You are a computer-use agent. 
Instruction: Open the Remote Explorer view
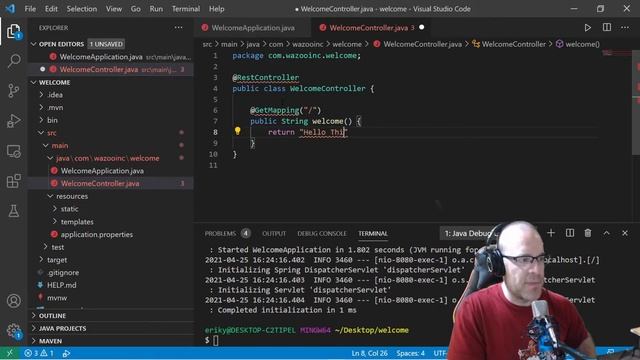tap(13, 151)
